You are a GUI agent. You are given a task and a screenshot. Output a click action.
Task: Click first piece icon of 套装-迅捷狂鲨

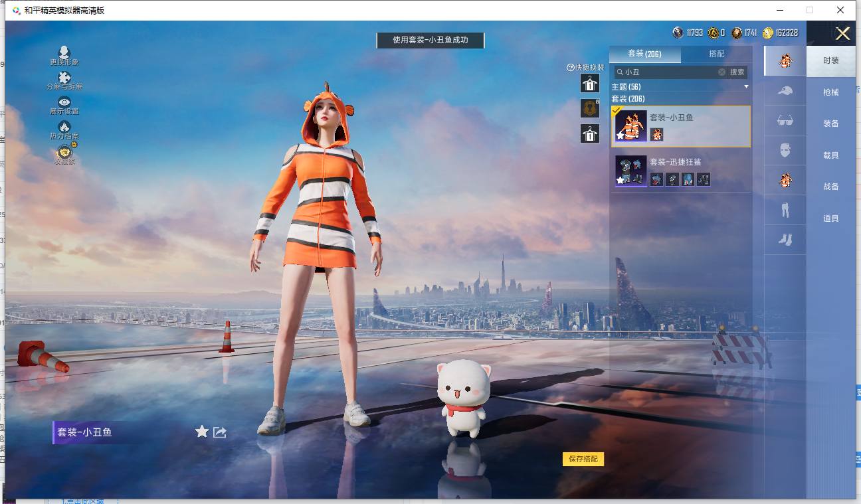(656, 179)
